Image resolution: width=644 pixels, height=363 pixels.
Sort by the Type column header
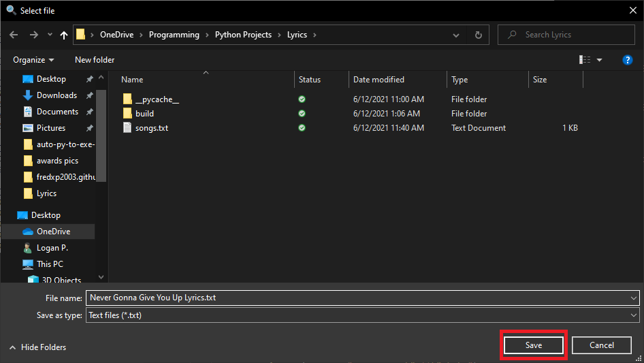(460, 80)
